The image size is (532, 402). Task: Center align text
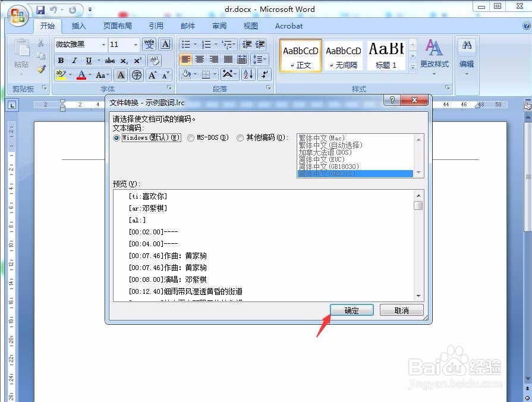pos(200,59)
